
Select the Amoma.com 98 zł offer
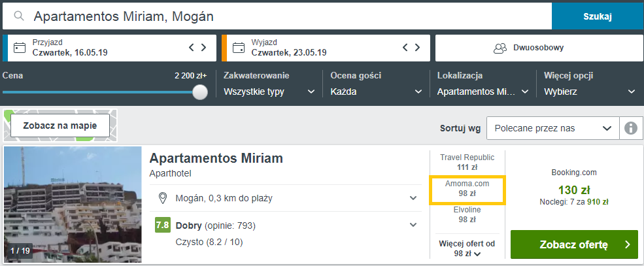click(467, 188)
